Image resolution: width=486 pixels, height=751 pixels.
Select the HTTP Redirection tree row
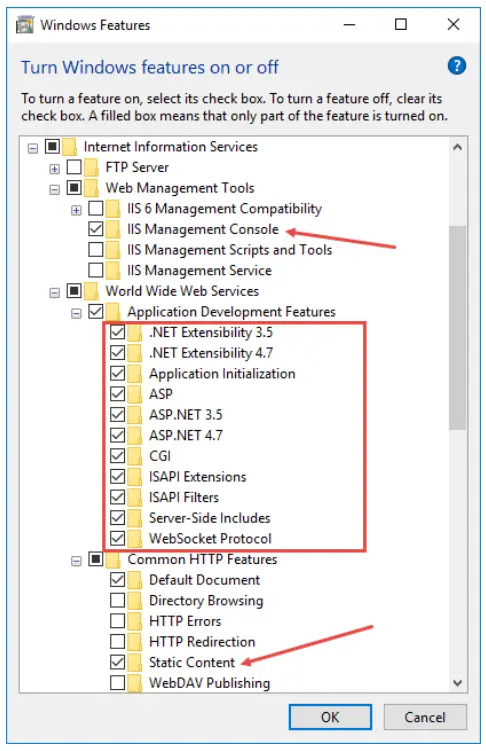tap(183, 642)
